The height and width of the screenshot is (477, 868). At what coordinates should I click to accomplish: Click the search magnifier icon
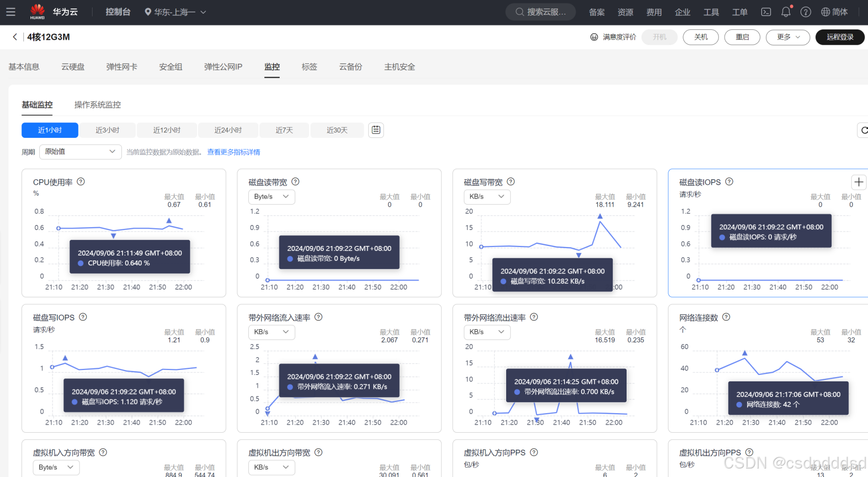(520, 12)
